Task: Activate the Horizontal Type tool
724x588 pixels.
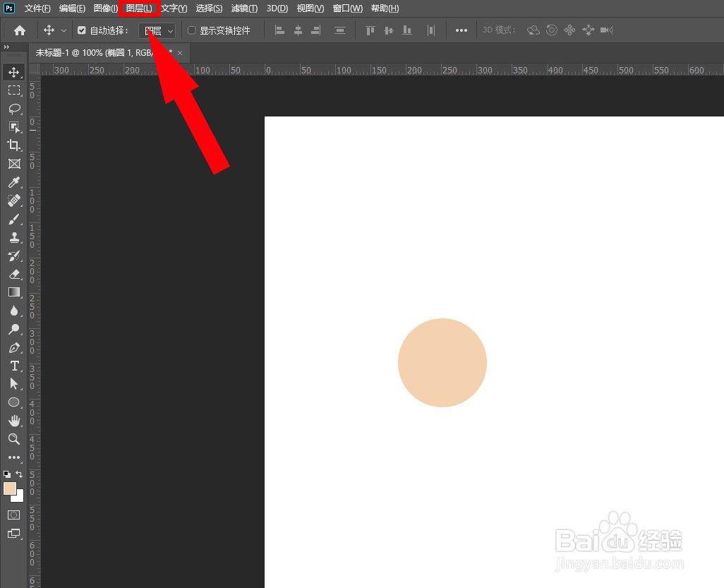Action: [x=14, y=366]
